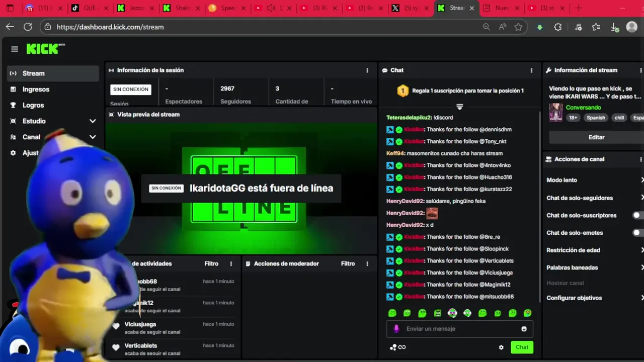This screenshot has height=362, width=644.
Task: Open chat settings gear icon
Action: tap(501, 347)
